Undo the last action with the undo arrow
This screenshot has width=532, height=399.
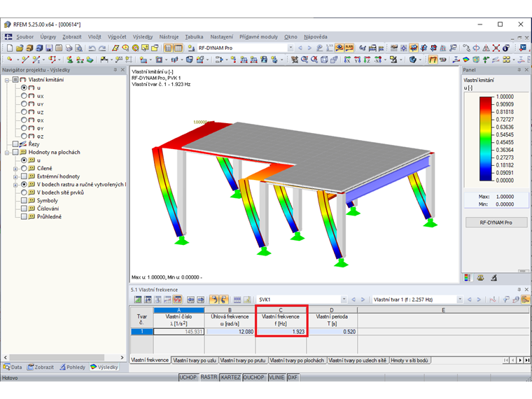click(x=92, y=48)
